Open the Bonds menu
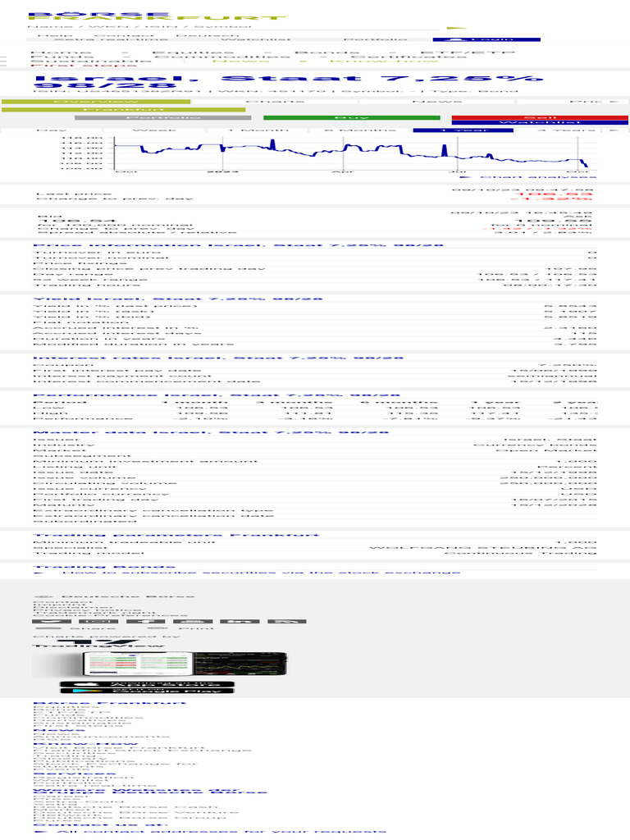 click(x=326, y=52)
